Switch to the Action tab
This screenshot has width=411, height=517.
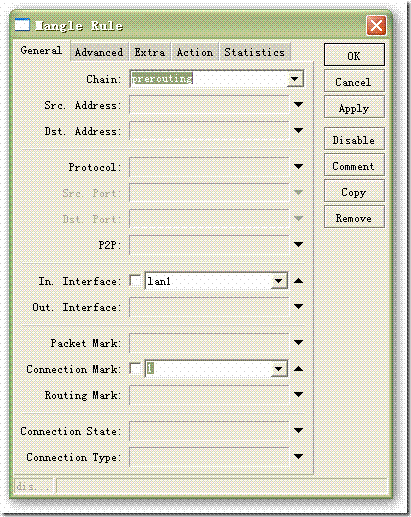(195, 52)
